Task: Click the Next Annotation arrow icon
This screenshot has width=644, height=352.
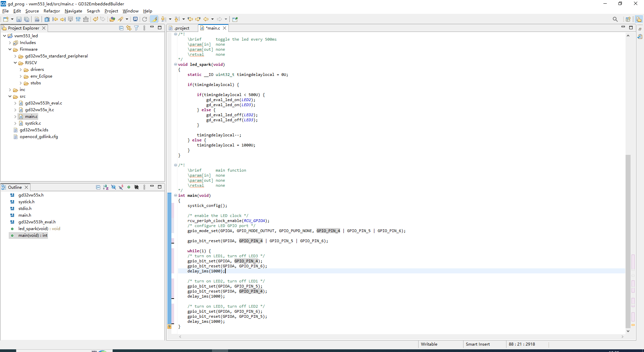Action: (x=163, y=19)
